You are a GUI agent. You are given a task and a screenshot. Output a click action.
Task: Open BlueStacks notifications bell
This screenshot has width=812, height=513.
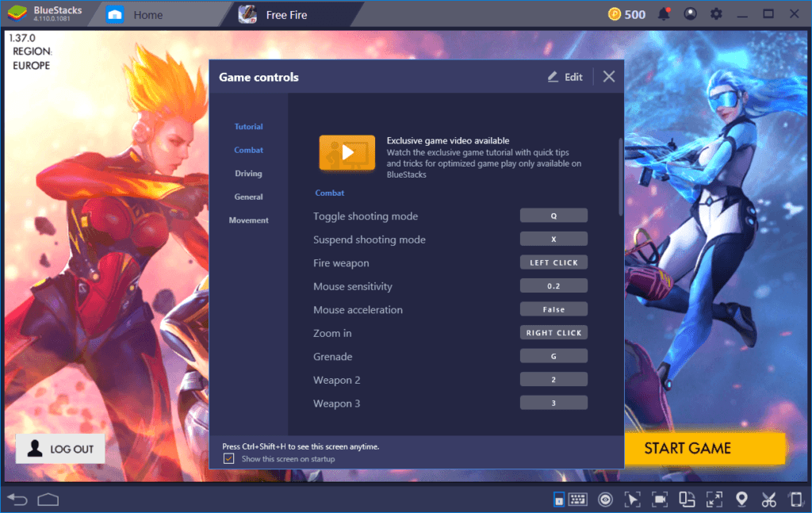click(665, 13)
